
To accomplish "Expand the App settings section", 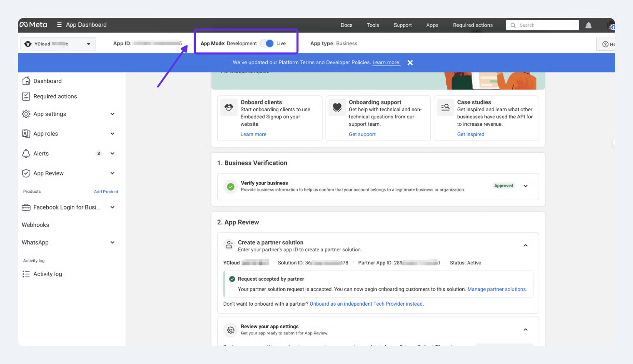I will tap(112, 114).
